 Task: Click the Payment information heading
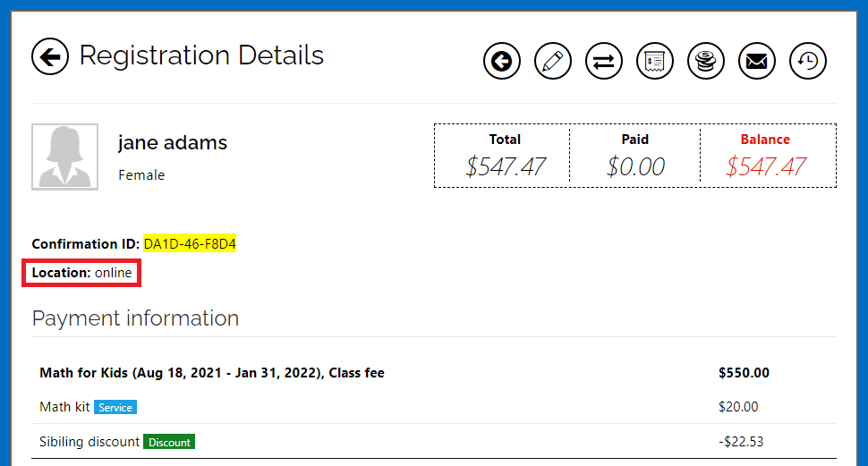click(135, 318)
